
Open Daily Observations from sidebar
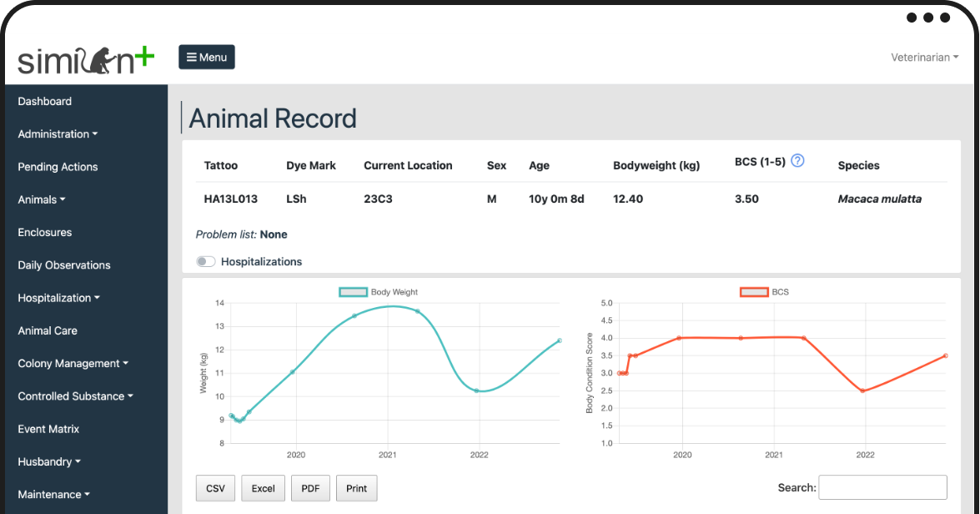(63, 265)
